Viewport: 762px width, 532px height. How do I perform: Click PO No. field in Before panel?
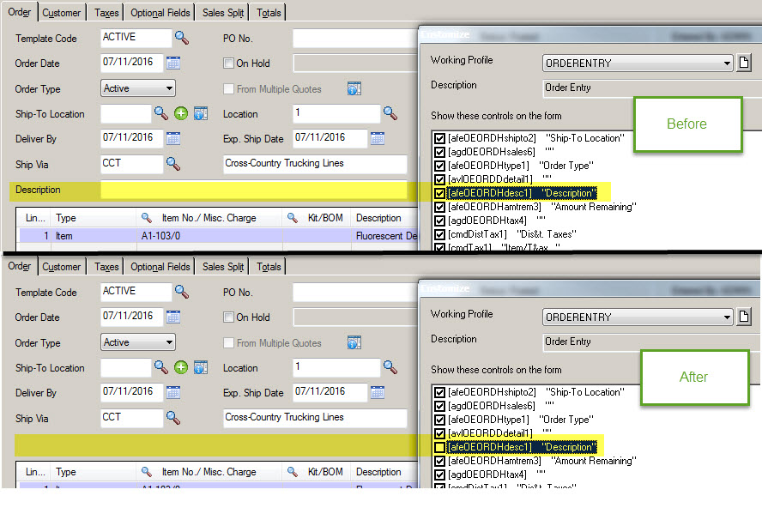(x=354, y=39)
